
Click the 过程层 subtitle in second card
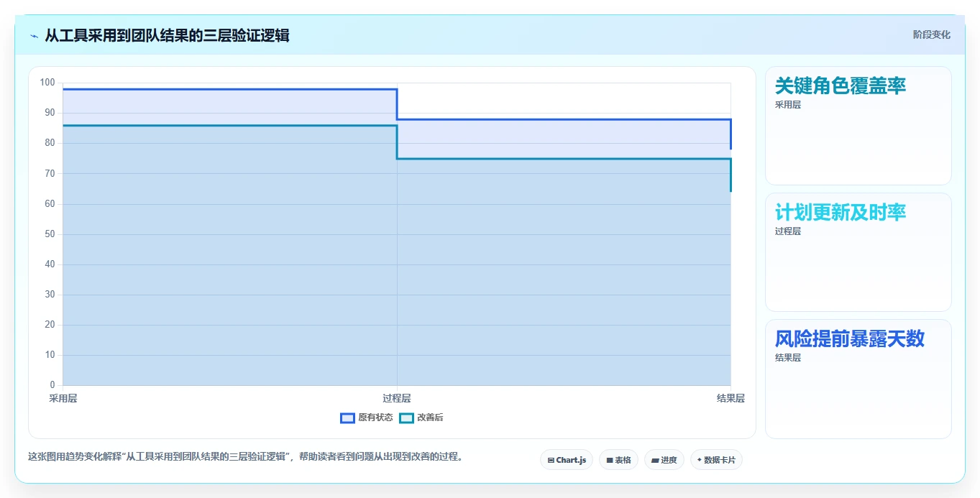[x=788, y=231]
